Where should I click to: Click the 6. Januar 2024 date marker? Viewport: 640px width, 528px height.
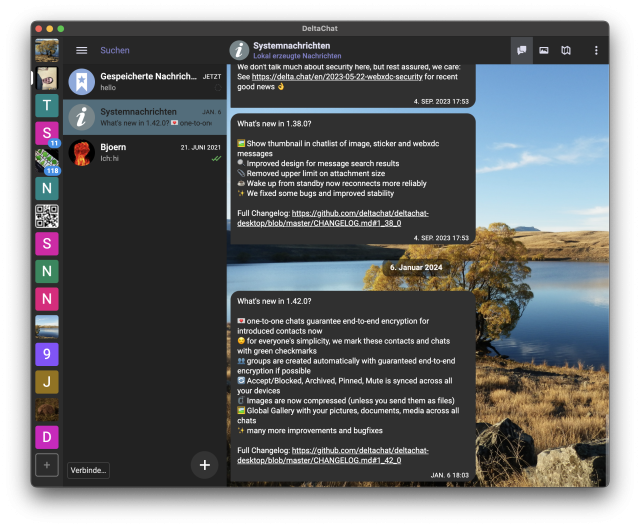click(416, 267)
